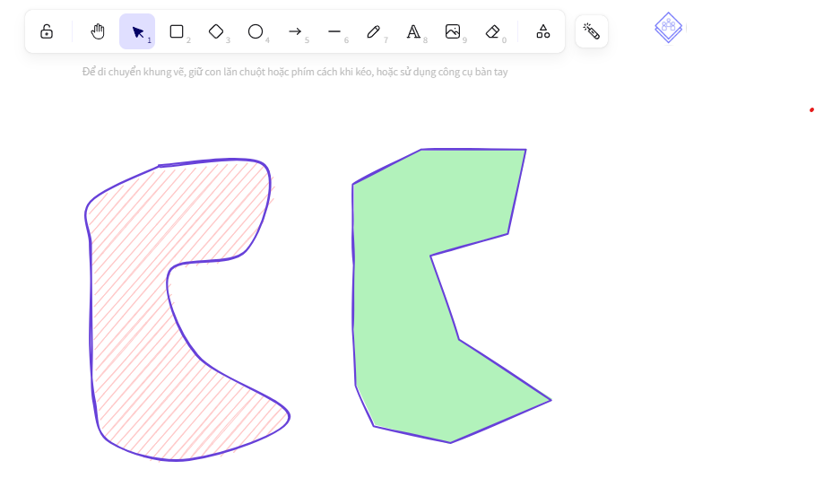Select the Hand panning tool
This screenshot has height=504, width=815.
98,31
